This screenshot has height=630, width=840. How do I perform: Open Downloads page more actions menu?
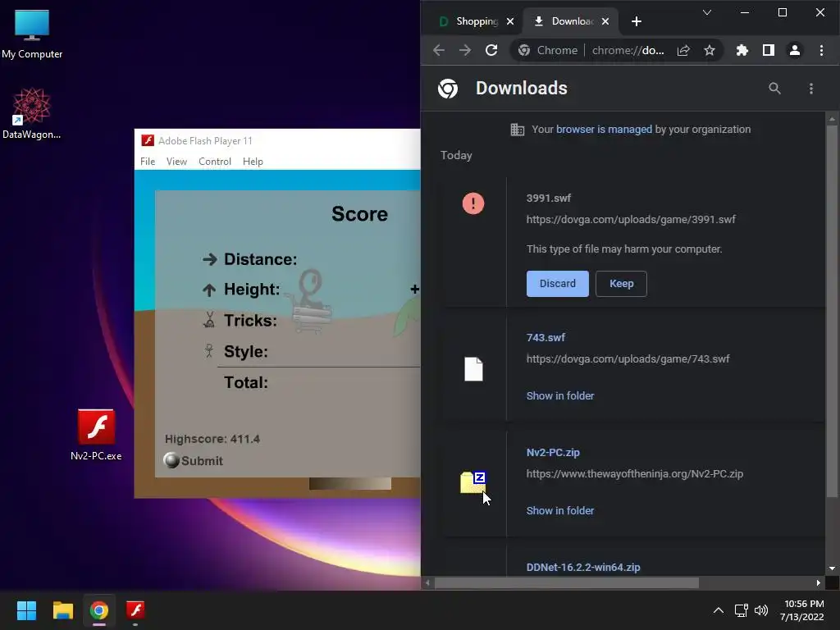(811, 89)
